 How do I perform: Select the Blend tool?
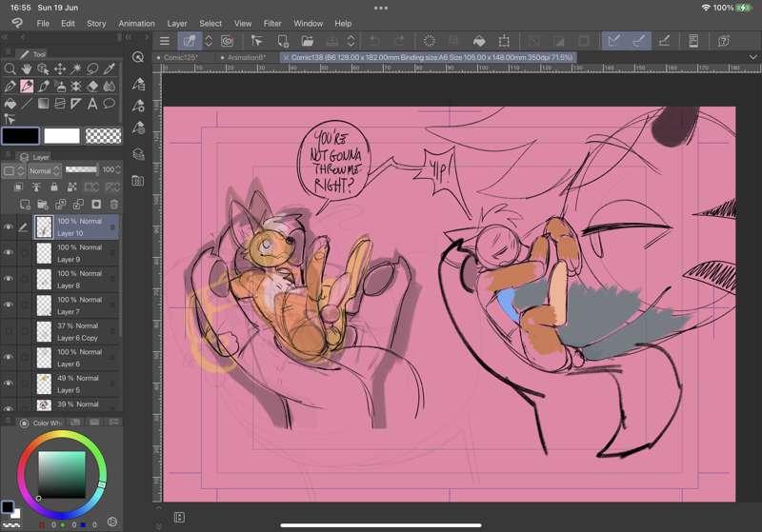(110, 86)
